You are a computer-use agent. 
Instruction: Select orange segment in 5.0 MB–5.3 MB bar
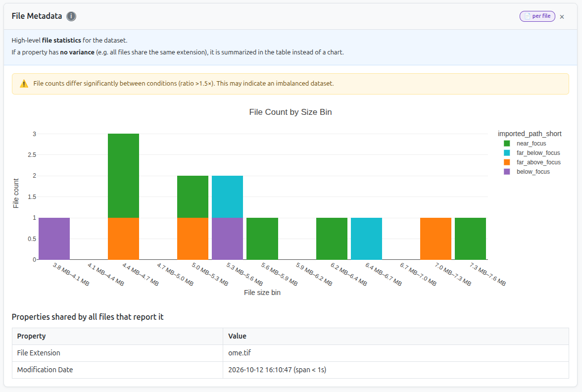coord(193,239)
